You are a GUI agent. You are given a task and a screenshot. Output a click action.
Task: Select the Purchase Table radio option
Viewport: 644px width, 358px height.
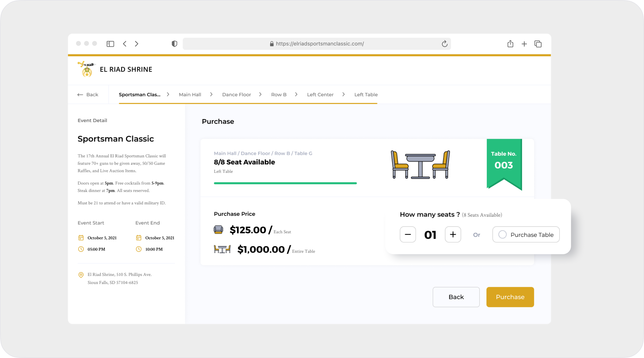pyautogui.click(x=502, y=234)
